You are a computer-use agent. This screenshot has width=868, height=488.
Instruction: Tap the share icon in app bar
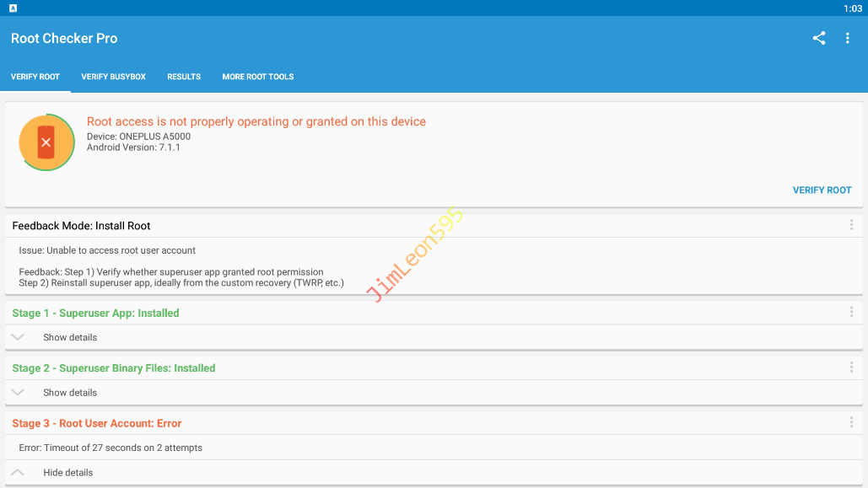coord(818,38)
